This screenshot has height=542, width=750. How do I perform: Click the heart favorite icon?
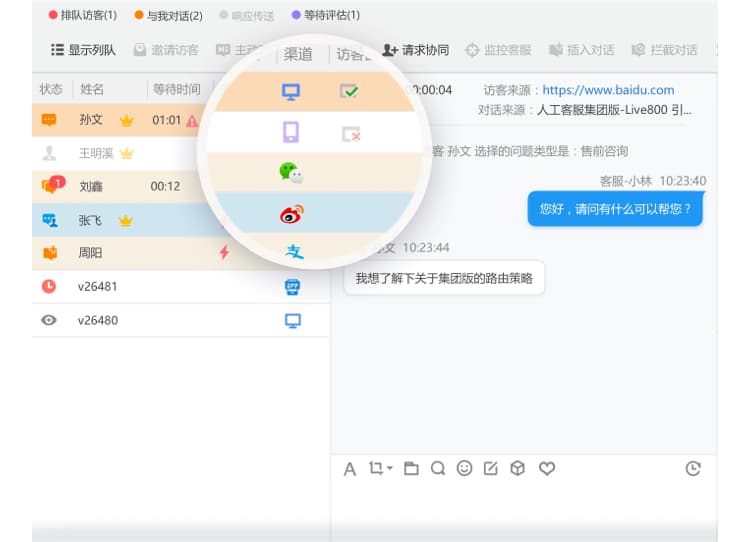click(546, 468)
